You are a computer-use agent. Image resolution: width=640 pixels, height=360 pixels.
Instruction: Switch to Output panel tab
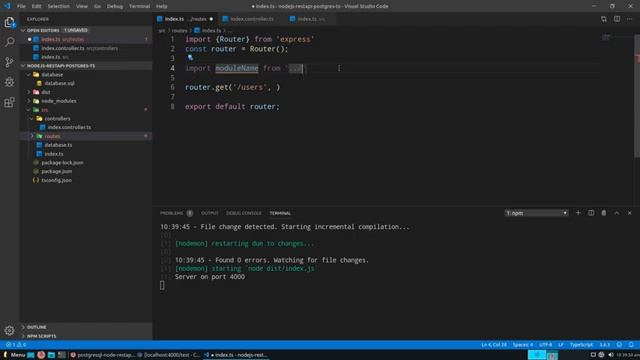point(210,213)
